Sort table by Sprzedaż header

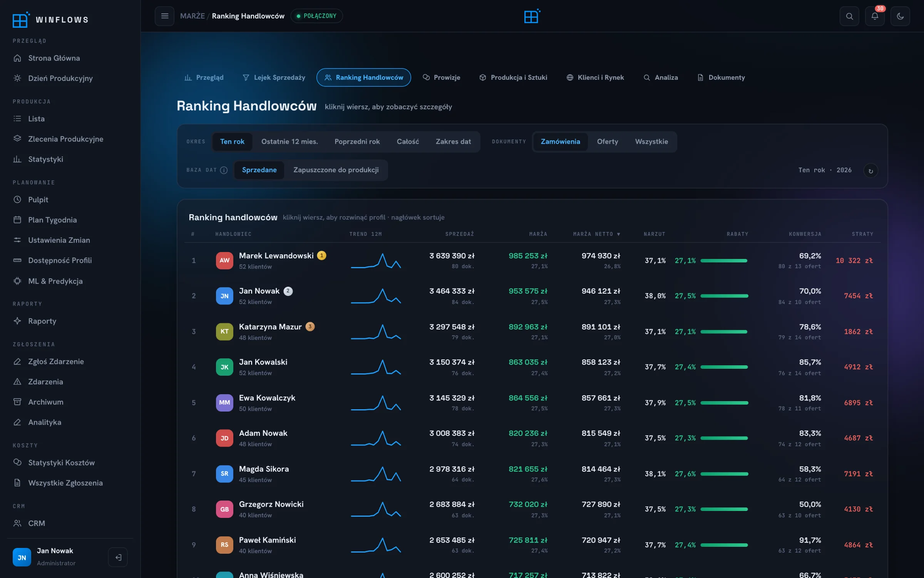pyautogui.click(x=460, y=234)
